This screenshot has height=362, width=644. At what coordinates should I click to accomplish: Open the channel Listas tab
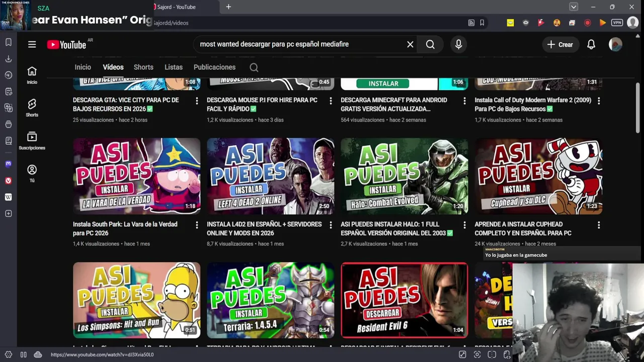174,67
